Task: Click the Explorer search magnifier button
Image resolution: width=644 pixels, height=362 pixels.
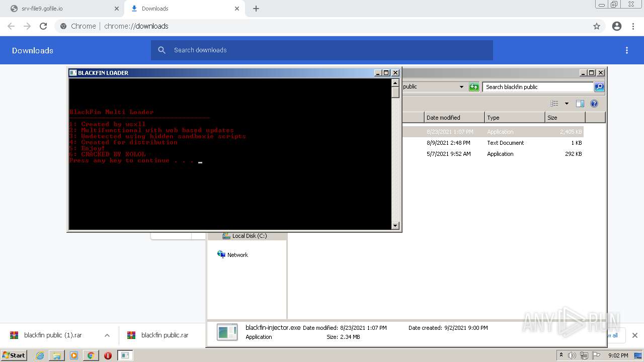Action: [x=599, y=87]
